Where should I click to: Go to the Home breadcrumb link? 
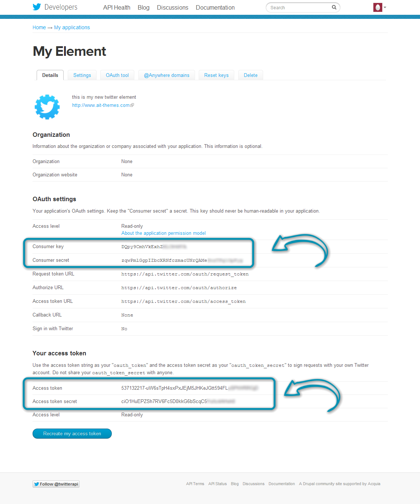pyautogui.click(x=39, y=27)
